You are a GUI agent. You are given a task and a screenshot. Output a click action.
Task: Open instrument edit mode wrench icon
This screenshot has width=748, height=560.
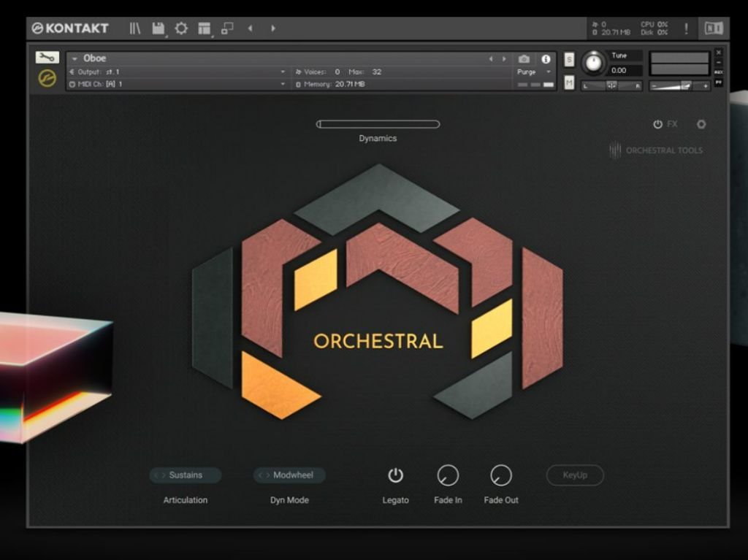[x=47, y=58]
